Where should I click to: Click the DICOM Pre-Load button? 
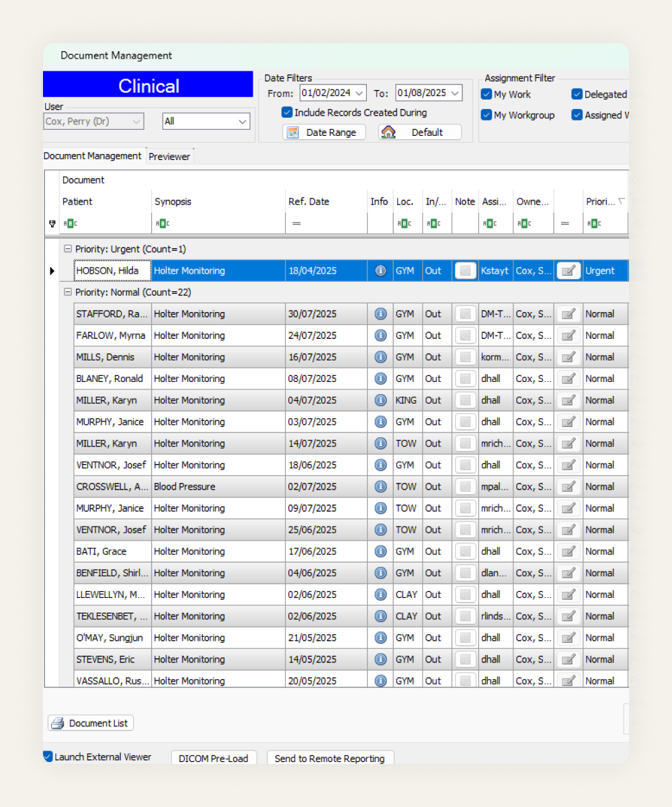(x=214, y=759)
